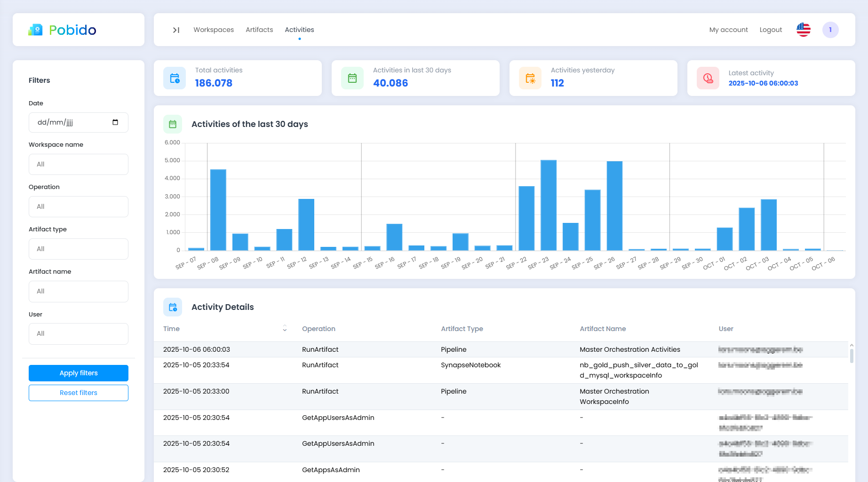Screen dimensions: 868x482
Task: Click the Activities in last 30 days icon
Action: [x=352, y=78]
